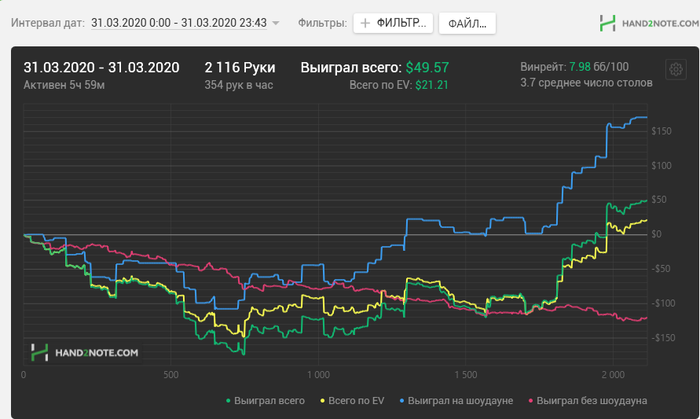This screenshot has height=419, width=700.
Task: Click the '2 116 Руки' hands count
Action: tap(240, 67)
